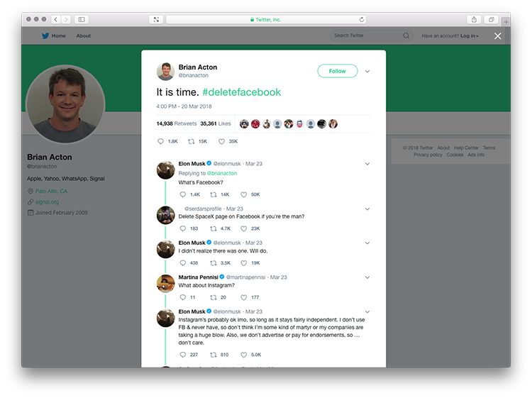532x398 pixels.
Task: Retweet Brian Acton's tweet (15K)
Action: point(197,141)
